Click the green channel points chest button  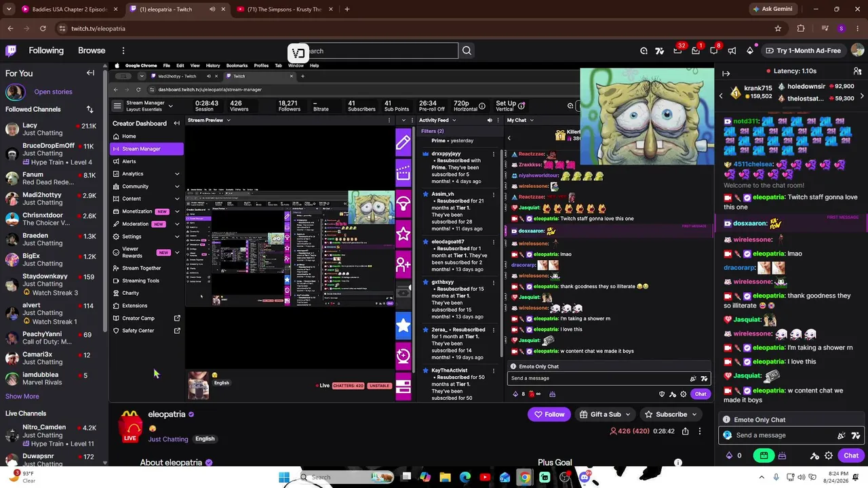(764, 455)
